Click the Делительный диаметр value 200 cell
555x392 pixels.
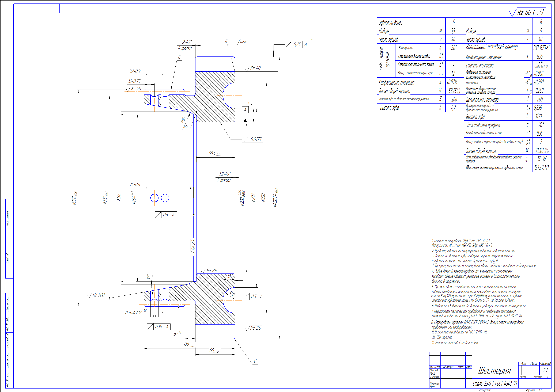(x=540, y=99)
